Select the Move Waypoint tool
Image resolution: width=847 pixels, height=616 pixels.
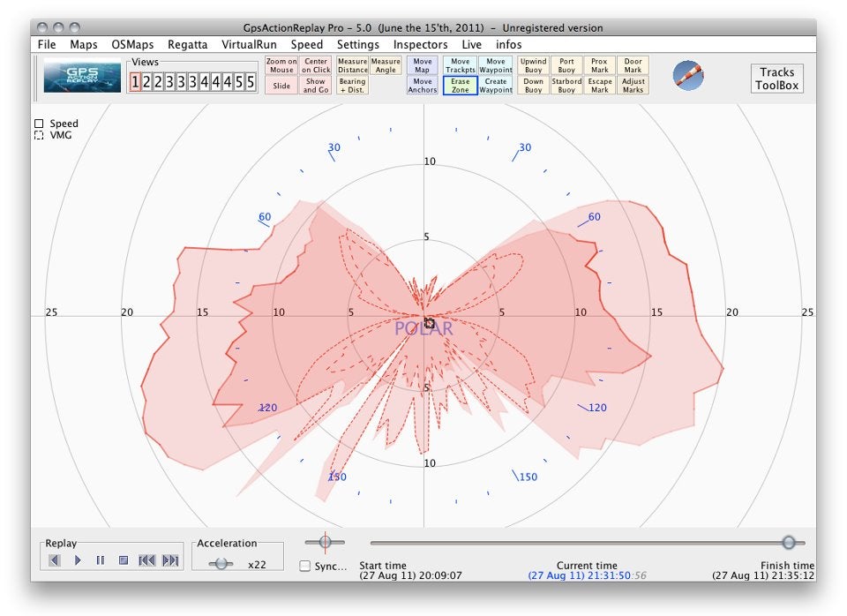tap(495, 65)
